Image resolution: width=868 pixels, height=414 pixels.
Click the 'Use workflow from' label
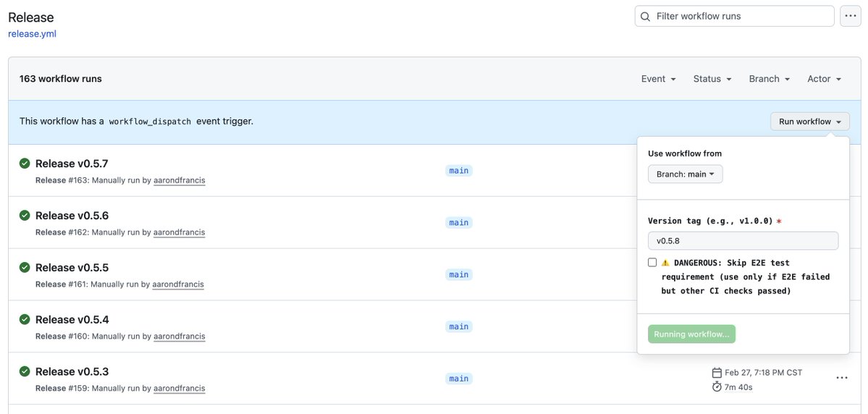click(x=685, y=153)
